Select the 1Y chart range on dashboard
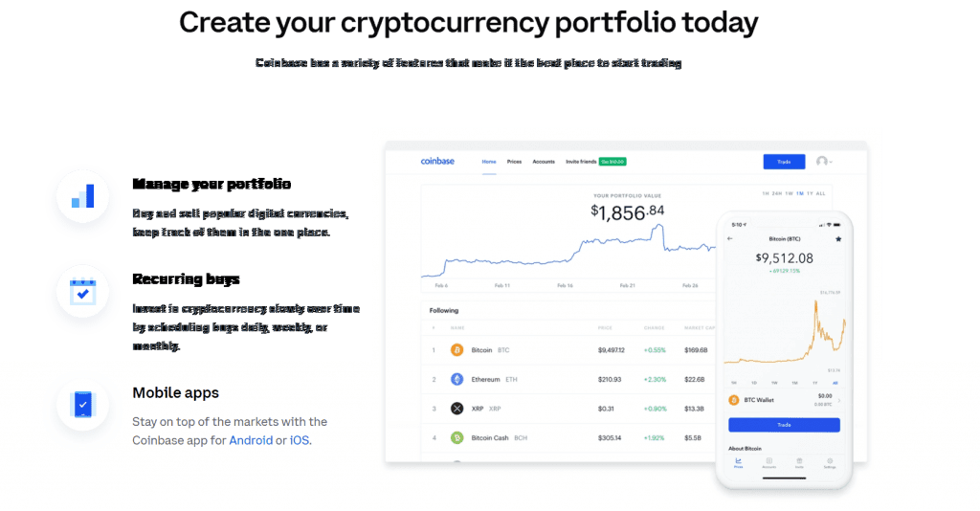 tap(810, 193)
